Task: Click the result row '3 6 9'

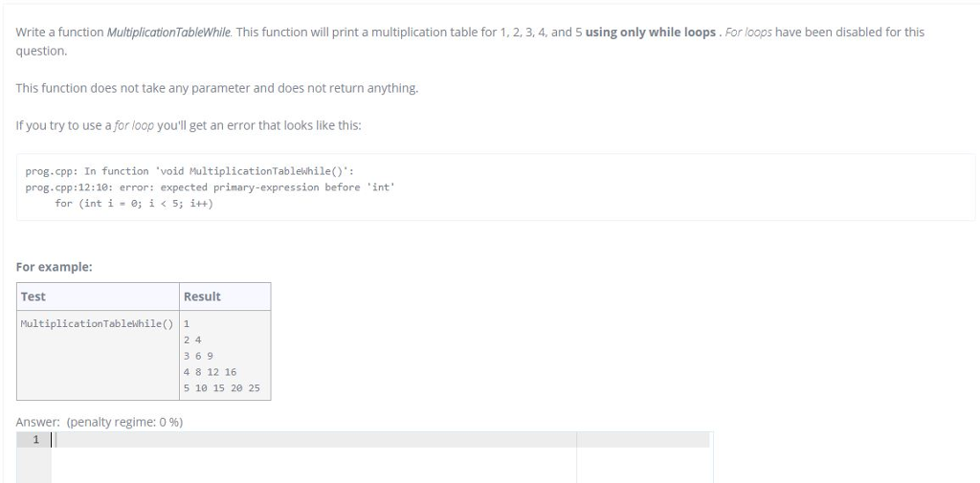Action: tap(197, 356)
